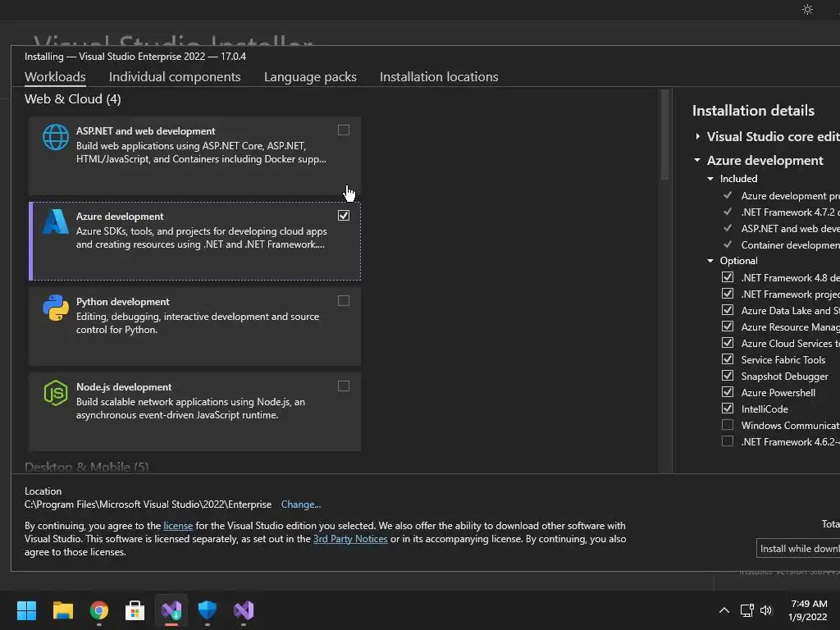Collapse the Included components list
Screen dimensions: 840x630
tap(710, 178)
